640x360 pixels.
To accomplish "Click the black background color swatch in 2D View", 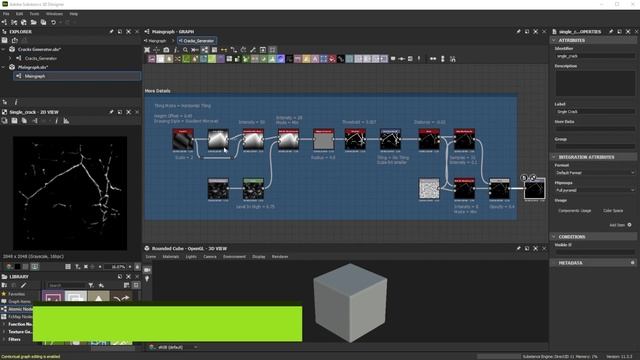I will 18,267.
